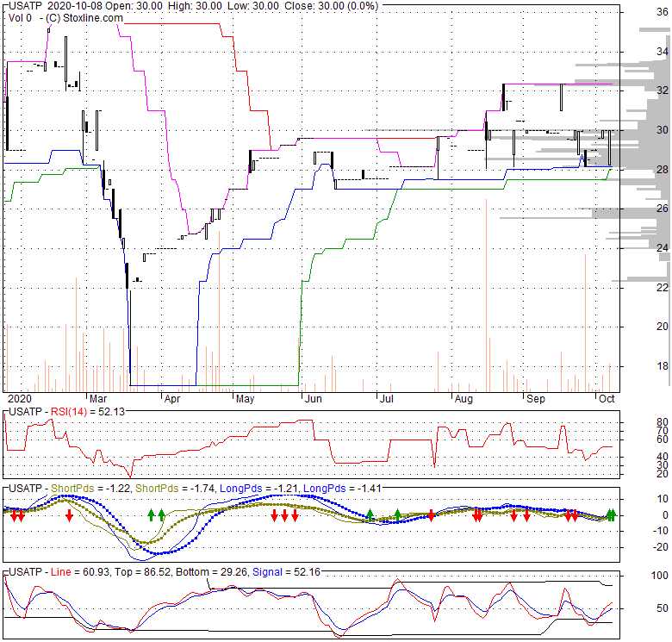Click the 80 label on the RSI axis

663,421
